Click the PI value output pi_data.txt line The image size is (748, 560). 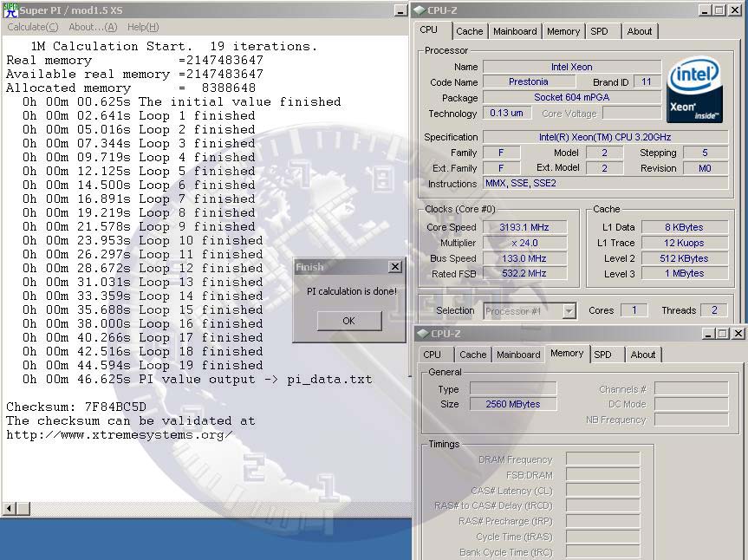197,380
